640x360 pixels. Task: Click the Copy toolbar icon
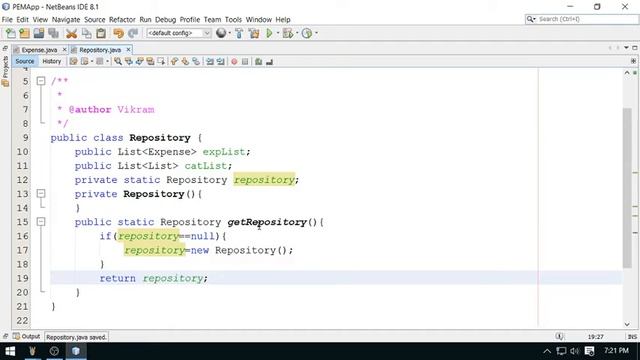(87, 33)
